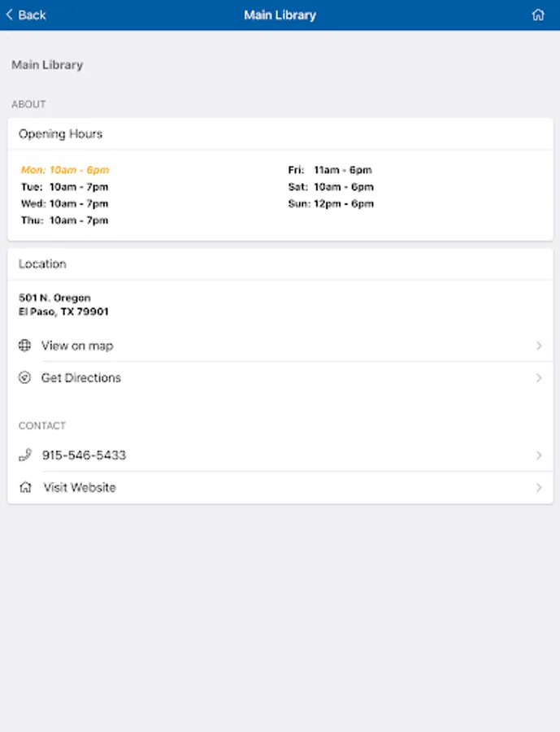Click the back arrow chevron icon
Image resolution: width=560 pixels, height=732 pixels.
tap(10, 15)
